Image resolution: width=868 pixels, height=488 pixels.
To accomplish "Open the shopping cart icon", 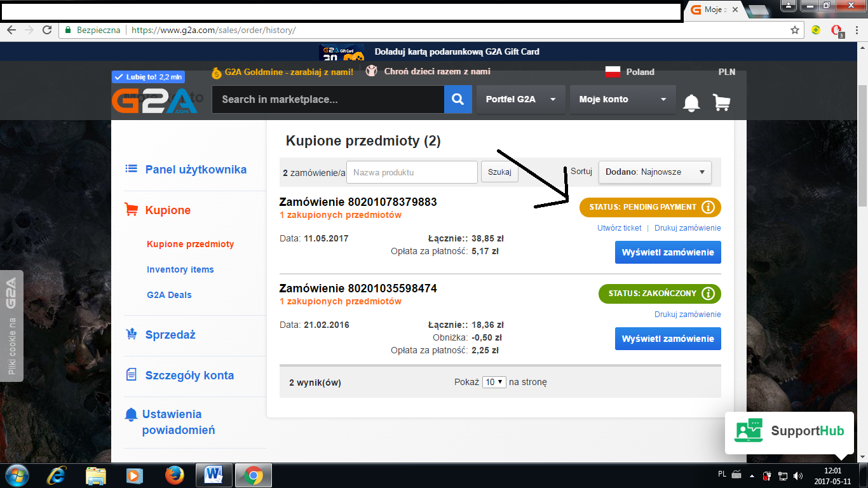I will click(x=721, y=102).
